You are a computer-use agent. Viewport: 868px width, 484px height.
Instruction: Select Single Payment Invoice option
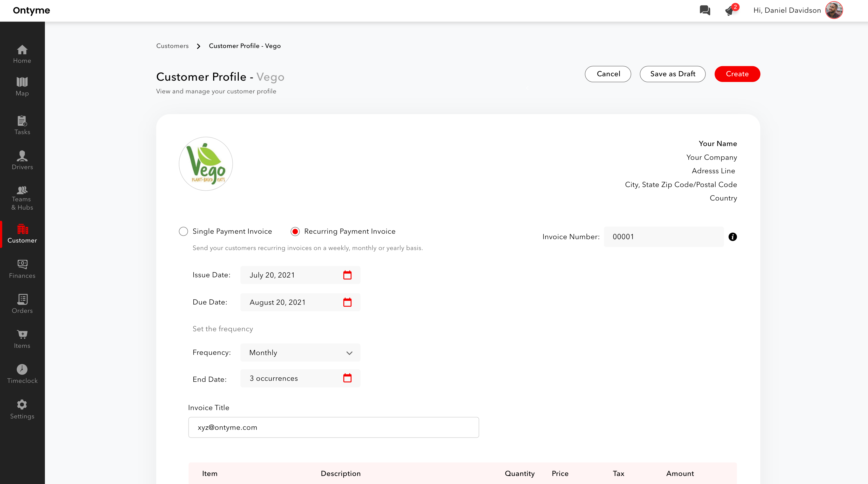point(183,231)
